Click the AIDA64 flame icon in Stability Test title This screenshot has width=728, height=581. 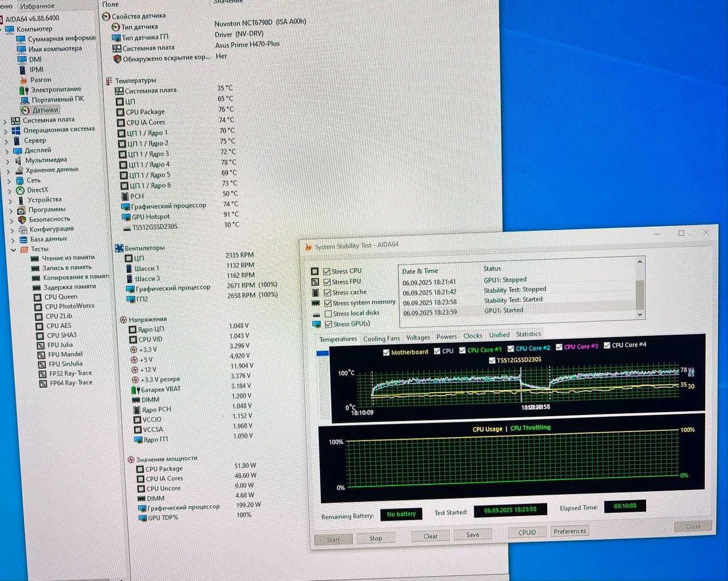tap(308, 247)
